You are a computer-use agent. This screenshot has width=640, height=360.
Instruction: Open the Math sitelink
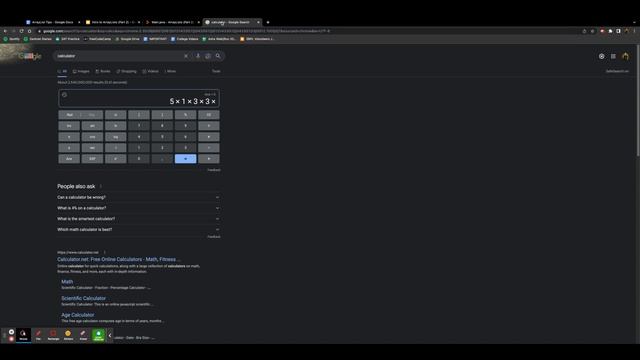click(x=67, y=282)
